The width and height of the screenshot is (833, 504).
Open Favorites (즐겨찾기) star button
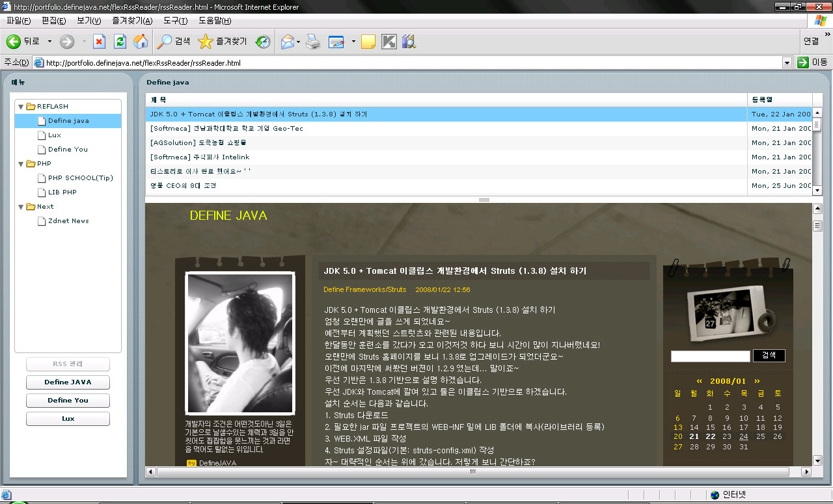point(223,42)
